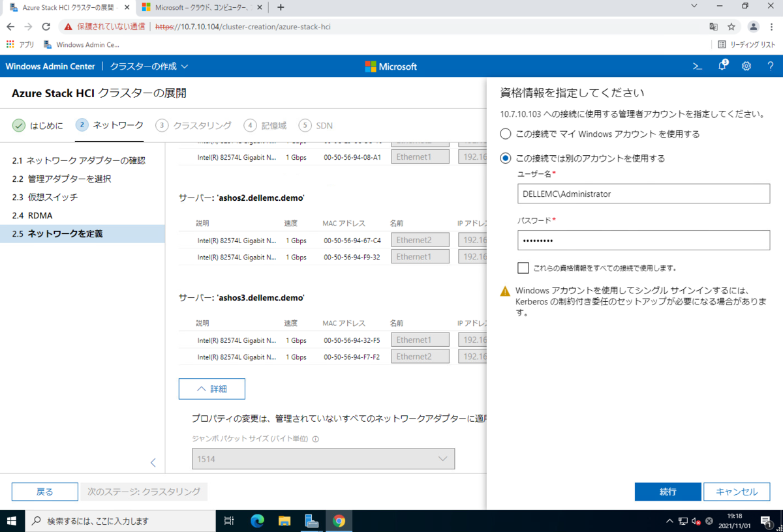Select the 記憶域 step tab
The height and width of the screenshot is (532, 783).
point(265,126)
